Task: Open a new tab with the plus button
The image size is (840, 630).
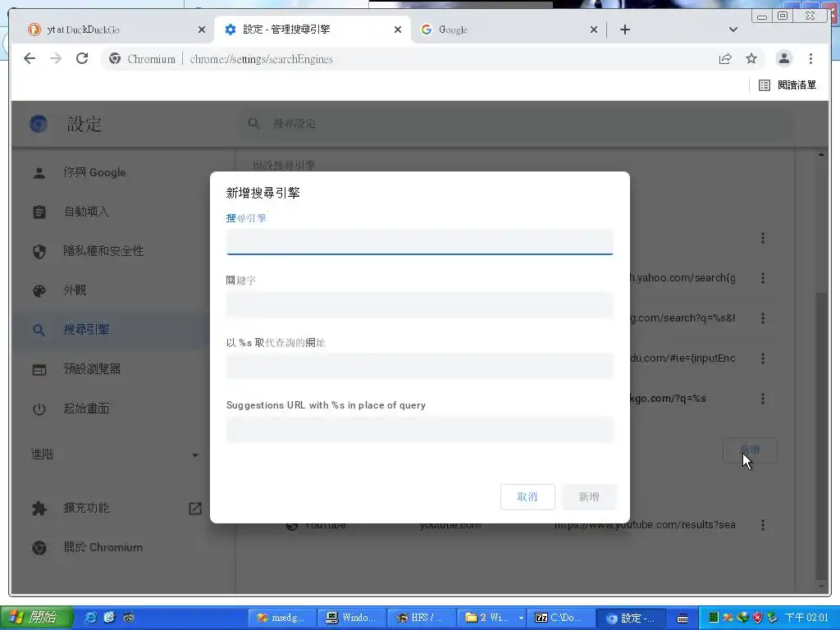Action: tap(624, 30)
